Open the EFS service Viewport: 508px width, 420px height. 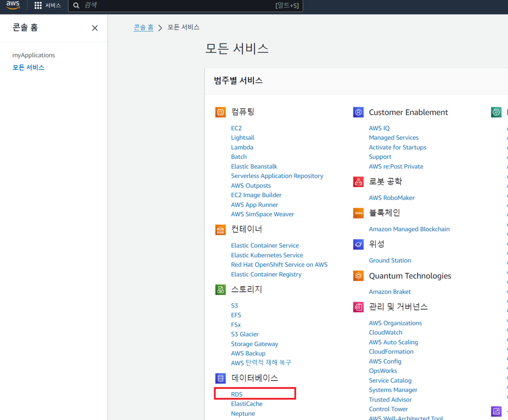tap(236, 315)
